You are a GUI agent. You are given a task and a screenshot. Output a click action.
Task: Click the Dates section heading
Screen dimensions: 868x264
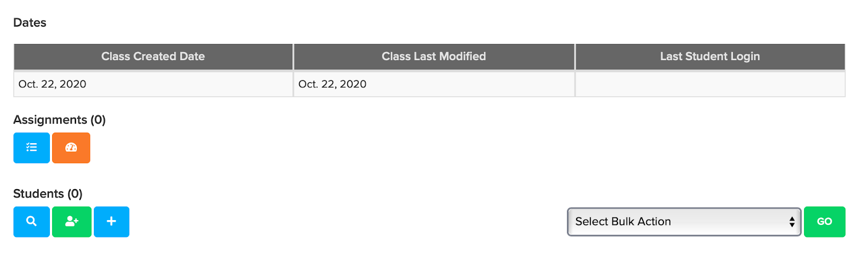point(30,23)
